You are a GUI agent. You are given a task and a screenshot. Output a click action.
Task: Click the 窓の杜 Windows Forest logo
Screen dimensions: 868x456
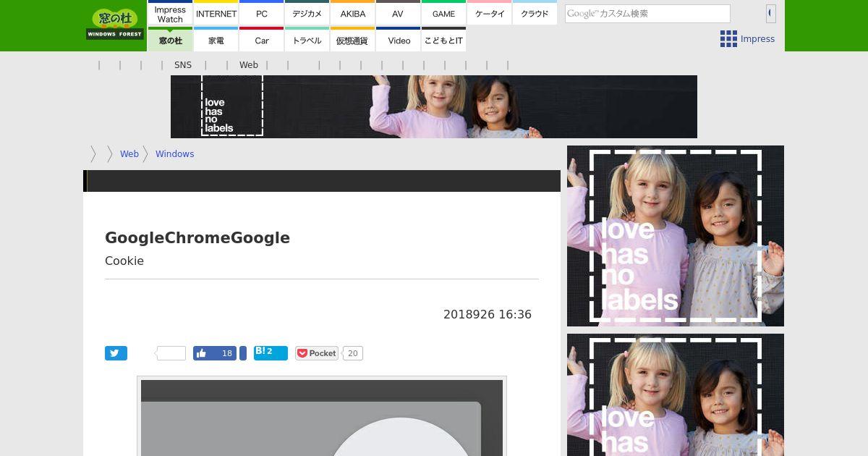click(115, 24)
